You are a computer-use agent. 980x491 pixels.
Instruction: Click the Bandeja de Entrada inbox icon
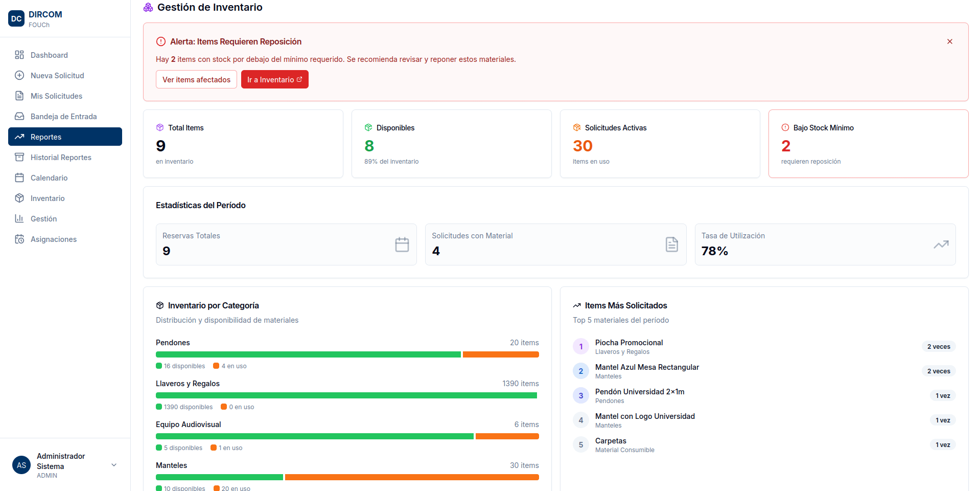[x=19, y=116]
